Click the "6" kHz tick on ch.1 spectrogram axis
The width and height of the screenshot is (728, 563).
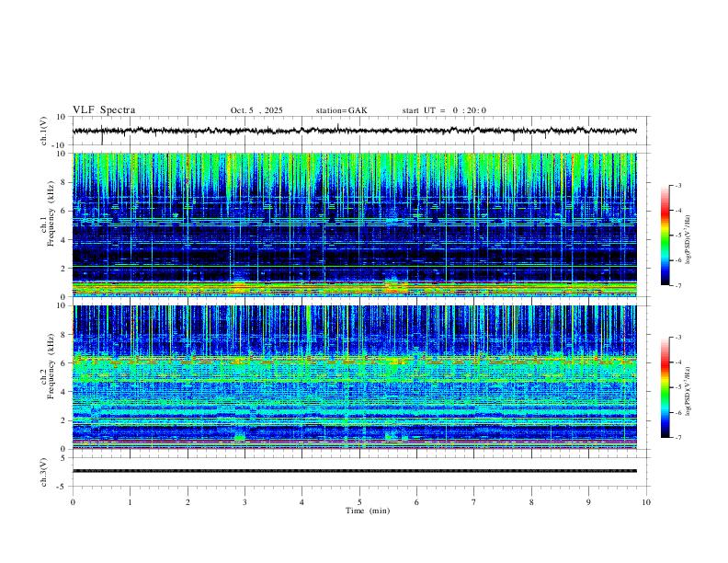pyautogui.click(x=63, y=211)
